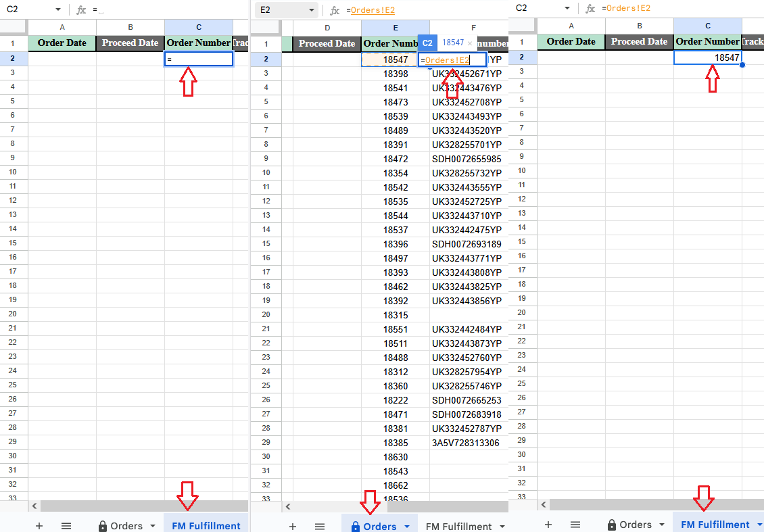Click the tracking cell SDH0072655985
764x532 pixels.
pyautogui.click(x=467, y=159)
